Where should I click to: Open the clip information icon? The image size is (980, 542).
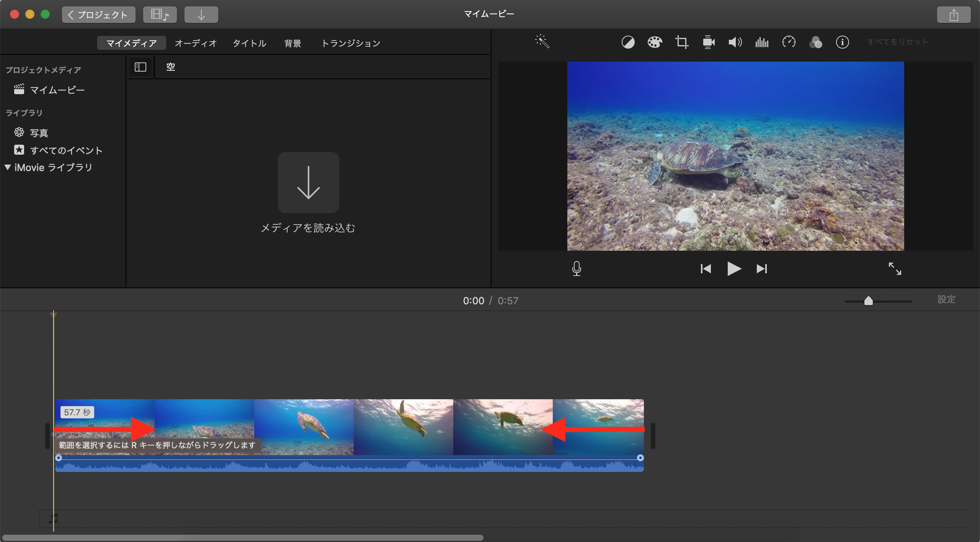click(x=842, y=42)
